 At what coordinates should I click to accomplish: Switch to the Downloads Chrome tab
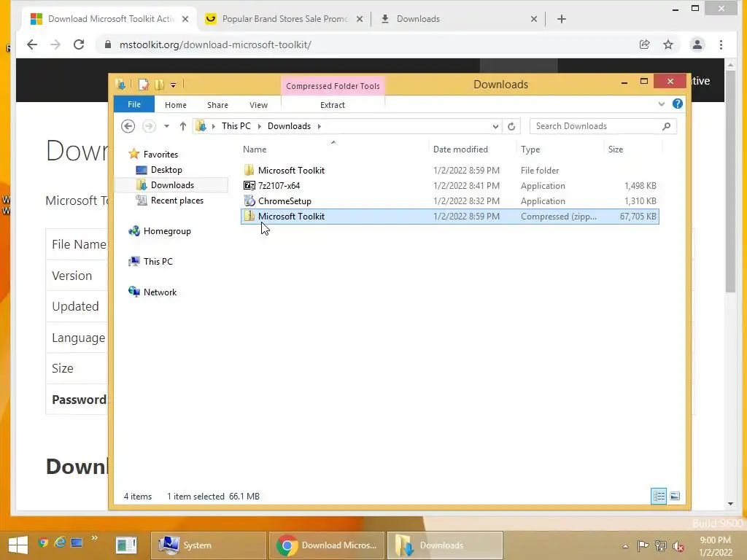pyautogui.click(x=457, y=19)
